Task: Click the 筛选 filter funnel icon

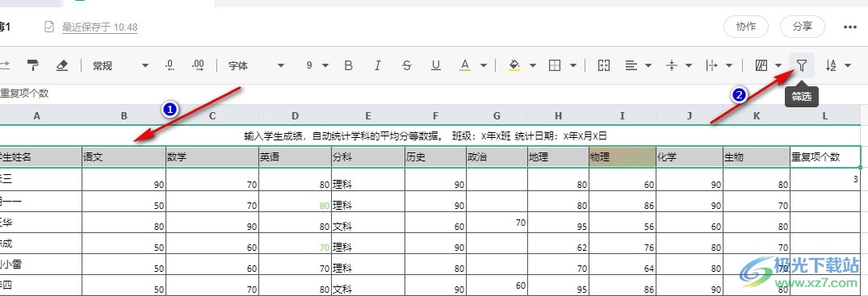Action: 802,66
